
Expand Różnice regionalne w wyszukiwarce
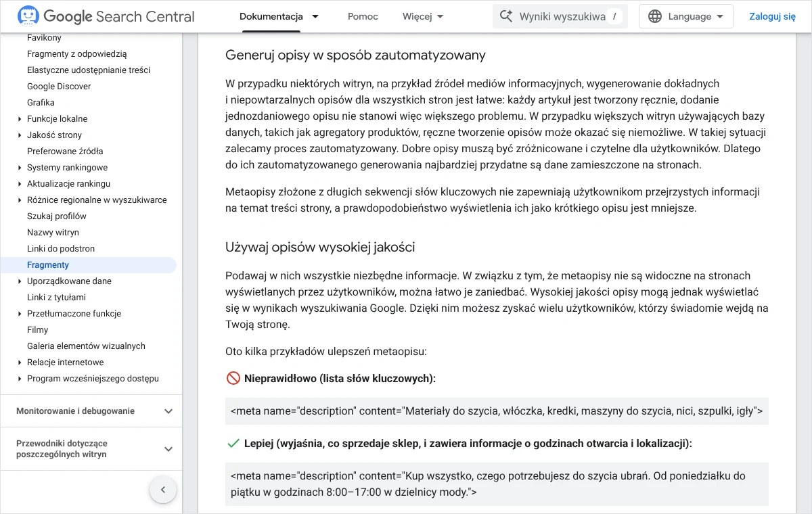tap(20, 200)
